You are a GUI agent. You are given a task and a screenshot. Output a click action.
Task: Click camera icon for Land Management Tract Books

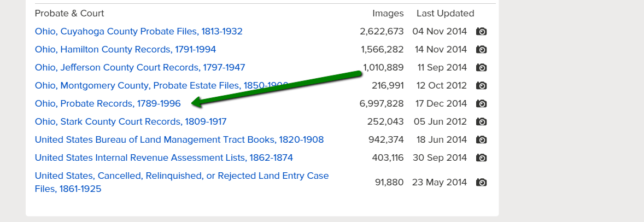coord(481,140)
